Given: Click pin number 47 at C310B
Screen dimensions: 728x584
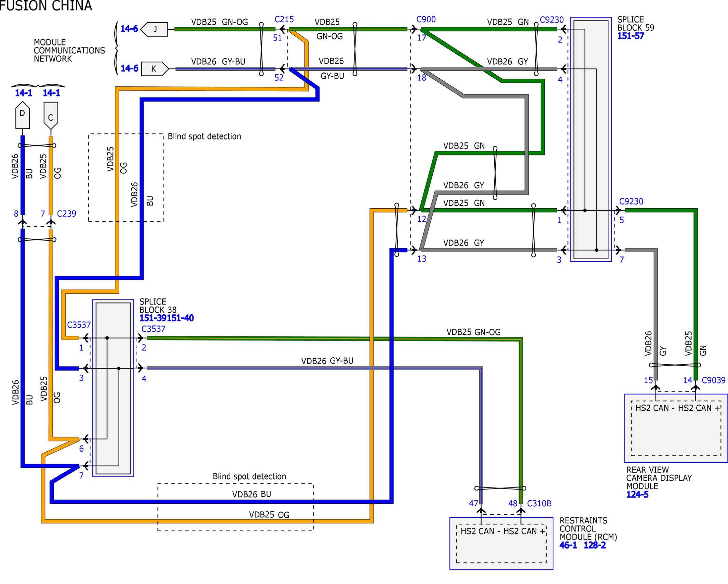Looking at the screenshot, I should click(x=474, y=503).
